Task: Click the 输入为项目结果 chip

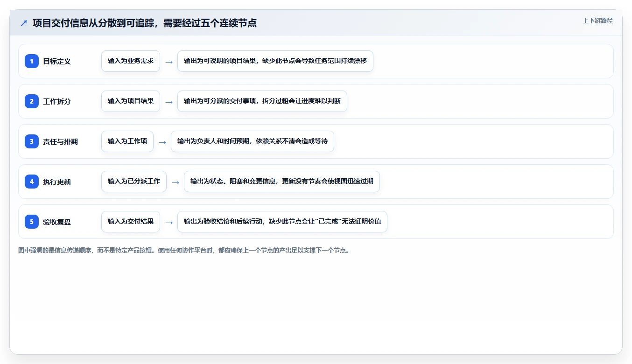Action: coord(131,101)
